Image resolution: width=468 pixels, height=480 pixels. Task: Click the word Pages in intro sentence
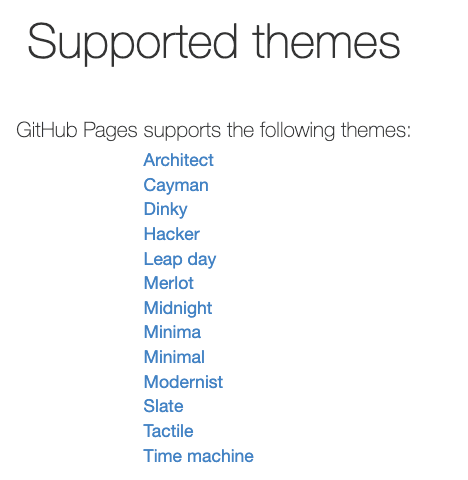[110, 131]
